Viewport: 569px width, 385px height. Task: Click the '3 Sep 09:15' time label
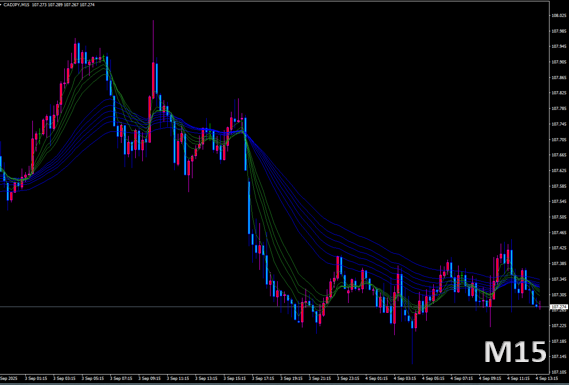pos(150,378)
